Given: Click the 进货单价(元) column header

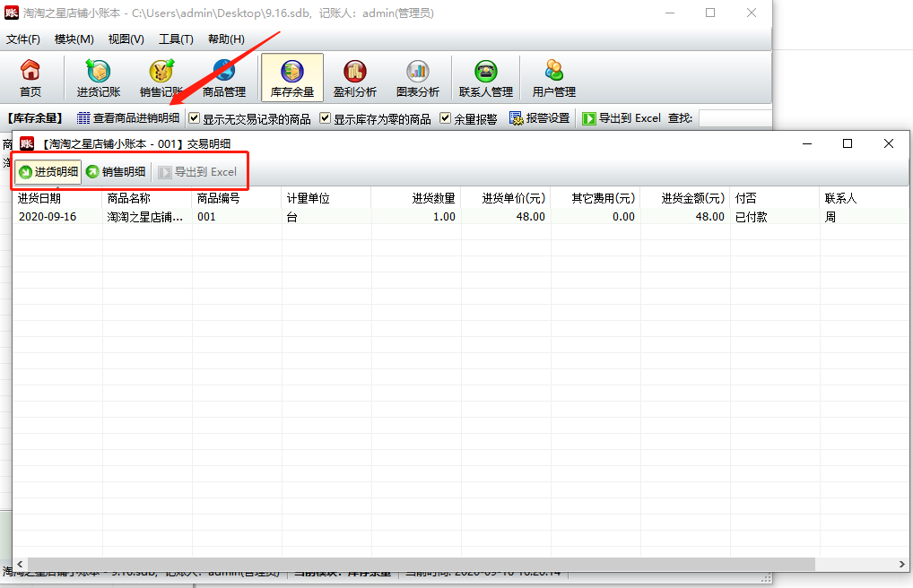Looking at the screenshot, I should (x=506, y=198).
